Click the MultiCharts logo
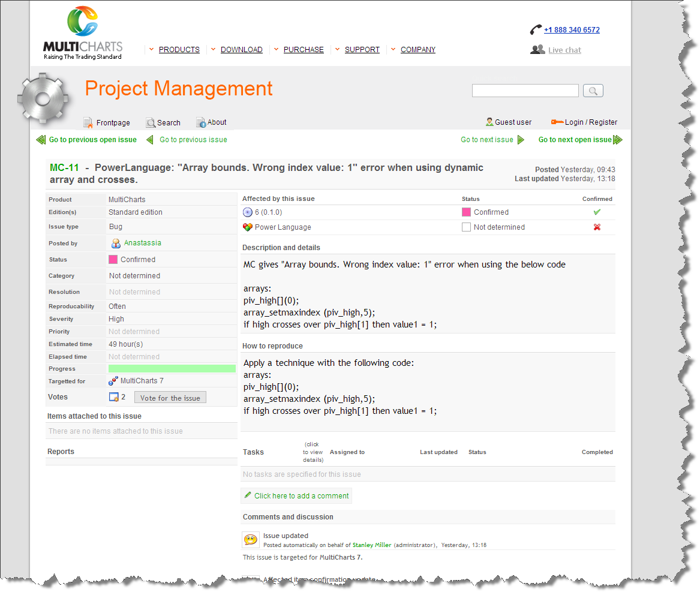Image resolution: width=700 pixels, height=592 pixels. tap(83, 33)
